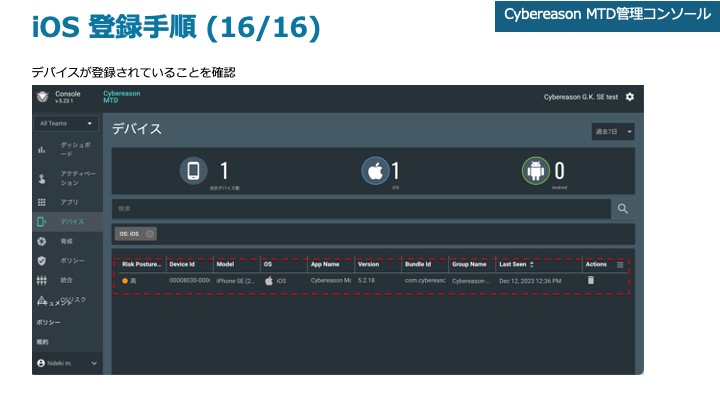Focus the 検索 search input field
This screenshot has height=405, width=720.
pos(361,208)
